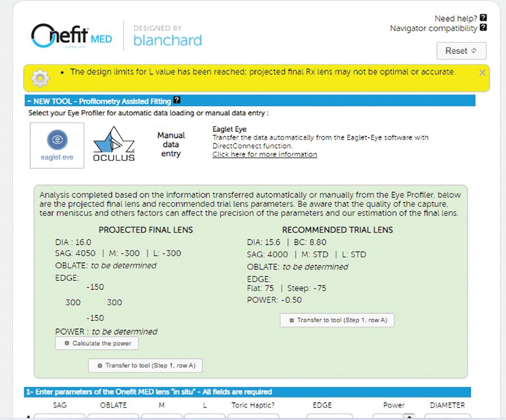Click RECOMMENDED TRIAL LENS heading

(x=337, y=230)
